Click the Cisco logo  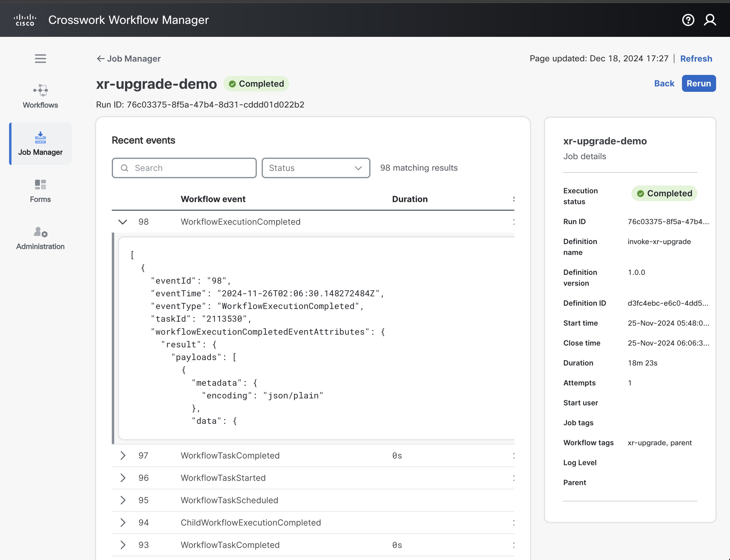(x=25, y=20)
